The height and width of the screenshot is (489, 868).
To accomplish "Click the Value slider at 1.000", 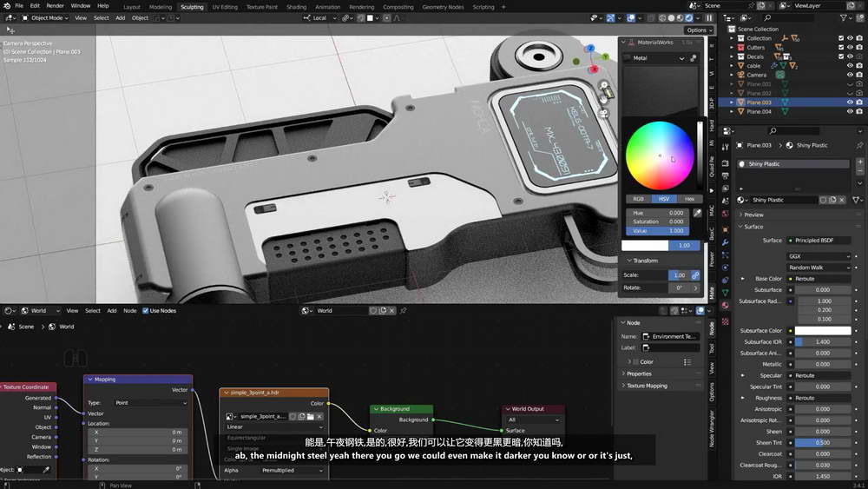I will [x=658, y=231].
